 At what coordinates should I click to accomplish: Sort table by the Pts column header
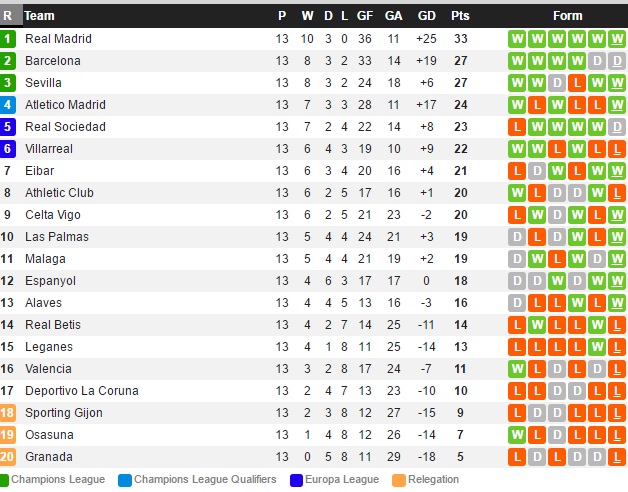[460, 16]
